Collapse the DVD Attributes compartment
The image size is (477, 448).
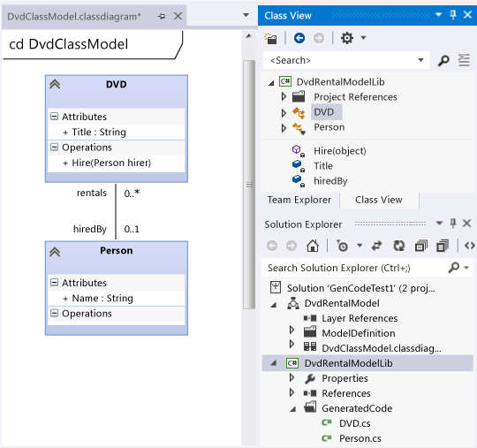coord(54,117)
